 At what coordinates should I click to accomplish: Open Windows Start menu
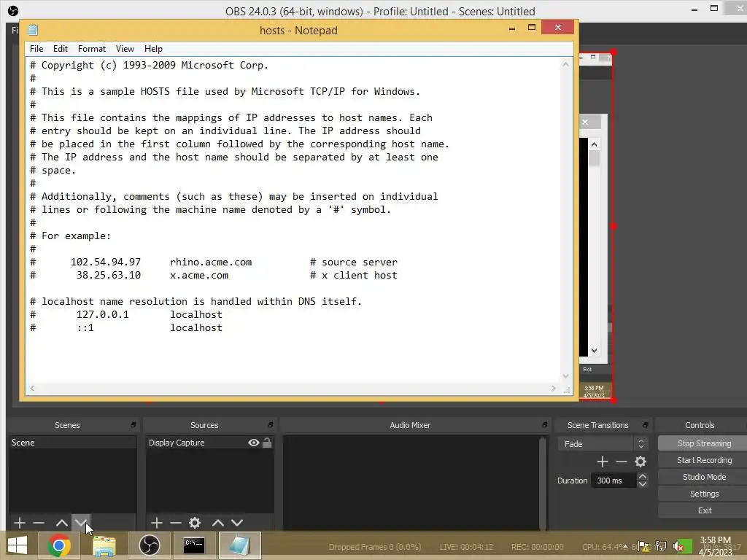tap(18, 545)
